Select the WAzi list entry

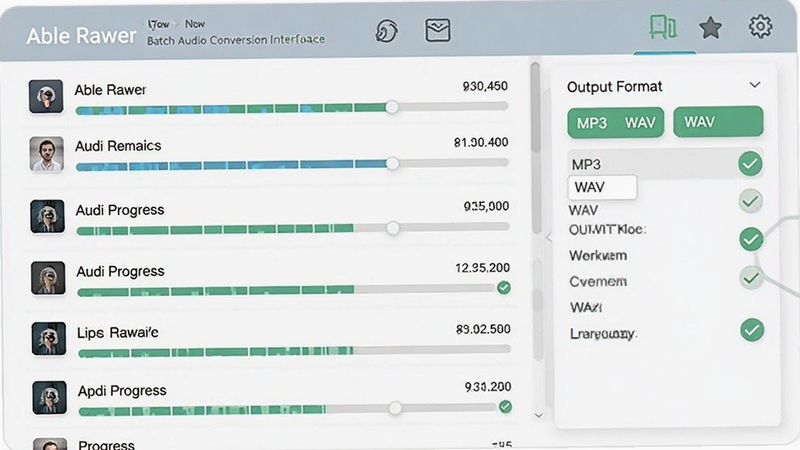(x=585, y=307)
